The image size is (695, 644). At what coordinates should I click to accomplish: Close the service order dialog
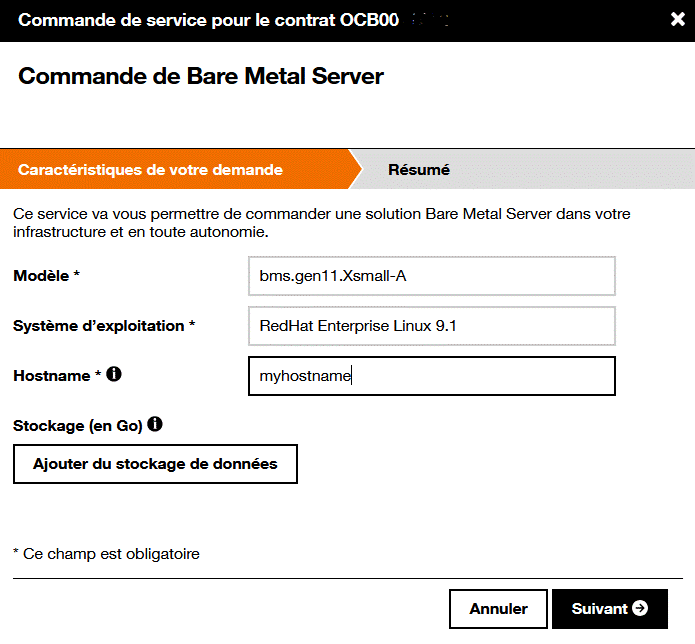(x=677, y=20)
